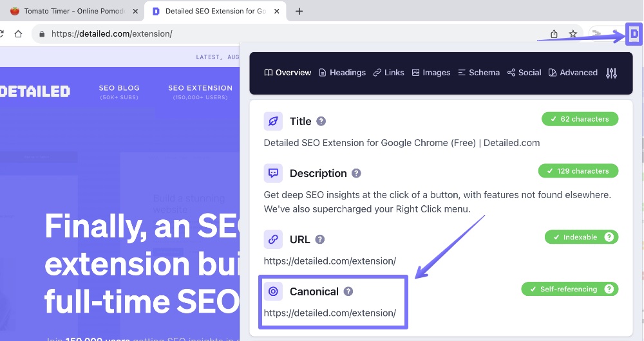Open the Schema tab
This screenshot has height=341, width=644.
(x=478, y=73)
